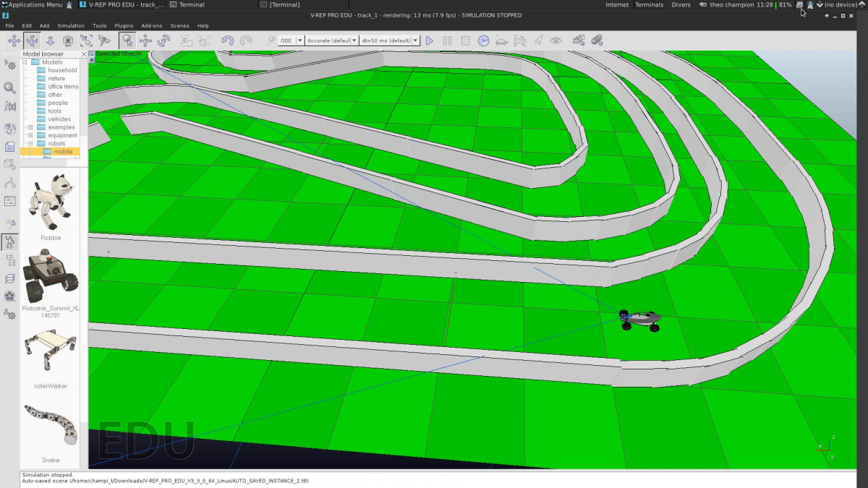
Task: Select the office items folder
Action: click(63, 87)
